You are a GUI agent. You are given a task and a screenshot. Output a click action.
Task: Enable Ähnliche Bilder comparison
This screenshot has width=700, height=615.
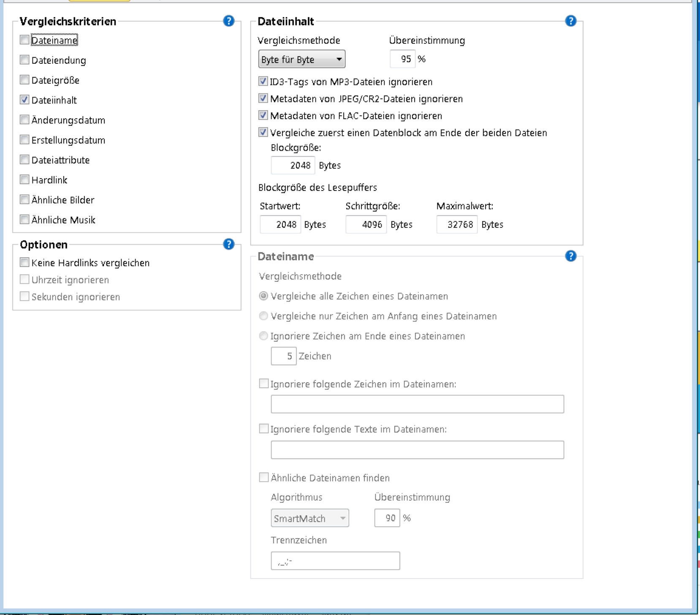[25, 200]
